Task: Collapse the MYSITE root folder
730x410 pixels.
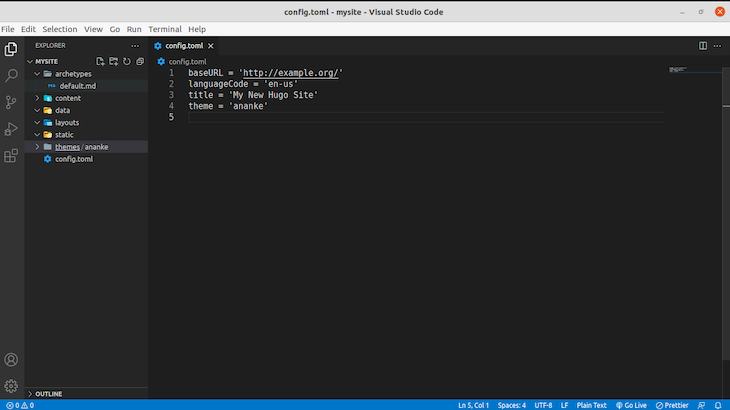Action: [x=30, y=61]
